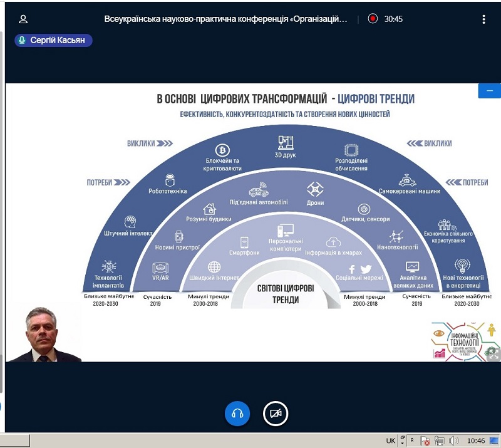Open the UK input language selector

click(391, 440)
